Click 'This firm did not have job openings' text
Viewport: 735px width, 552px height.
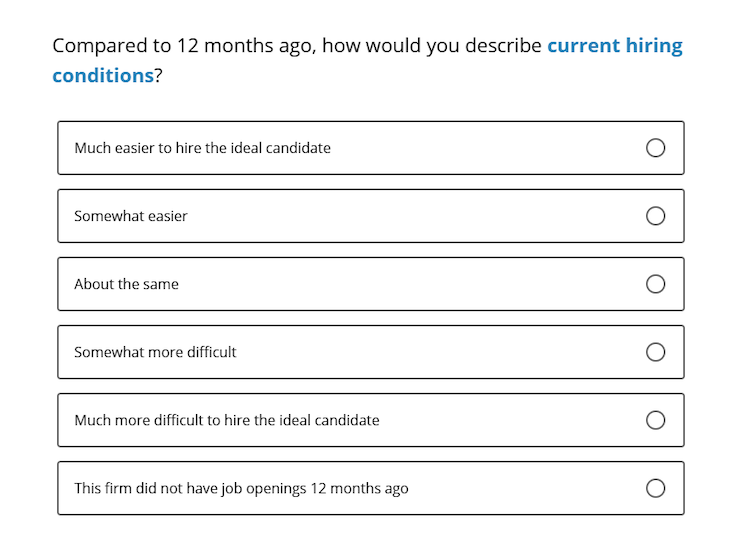pyautogui.click(x=241, y=488)
